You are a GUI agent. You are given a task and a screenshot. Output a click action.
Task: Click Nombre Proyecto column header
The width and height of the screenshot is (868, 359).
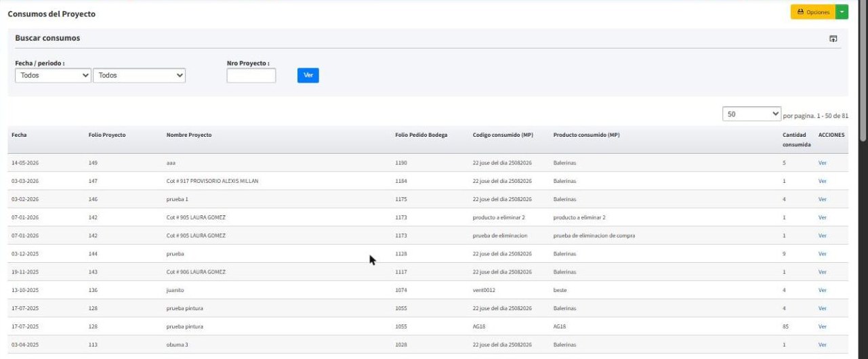pos(189,135)
